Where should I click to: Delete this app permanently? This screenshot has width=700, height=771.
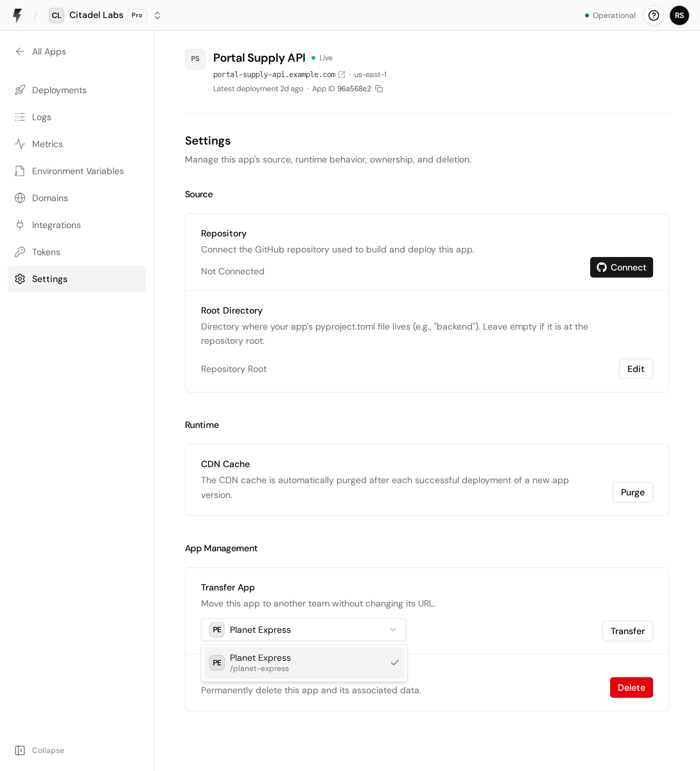(631, 687)
